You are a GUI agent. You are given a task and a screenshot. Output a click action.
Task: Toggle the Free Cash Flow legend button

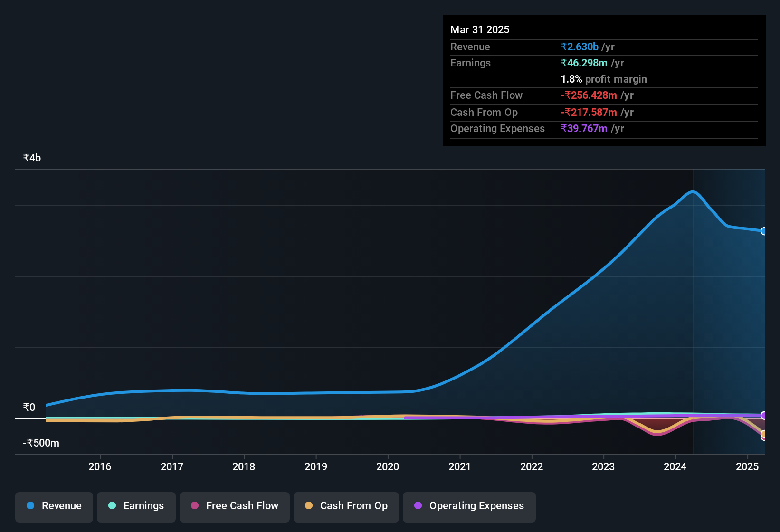tap(234, 507)
